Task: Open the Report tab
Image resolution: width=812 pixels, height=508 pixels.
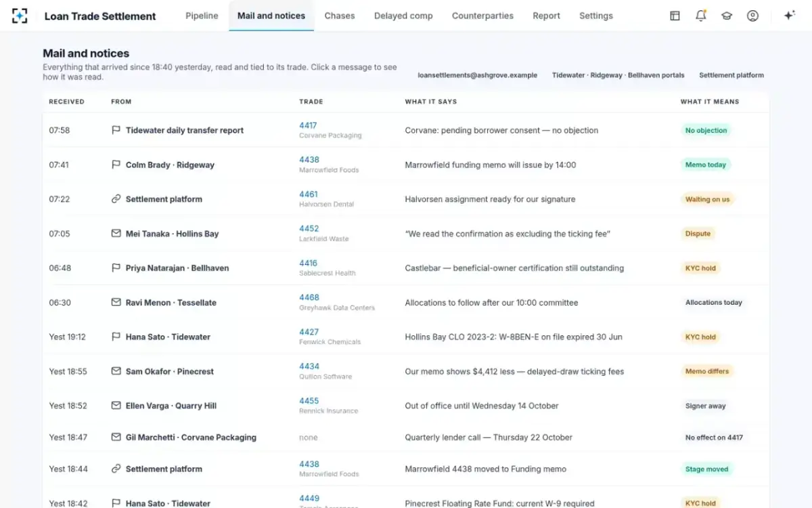Action: point(546,16)
